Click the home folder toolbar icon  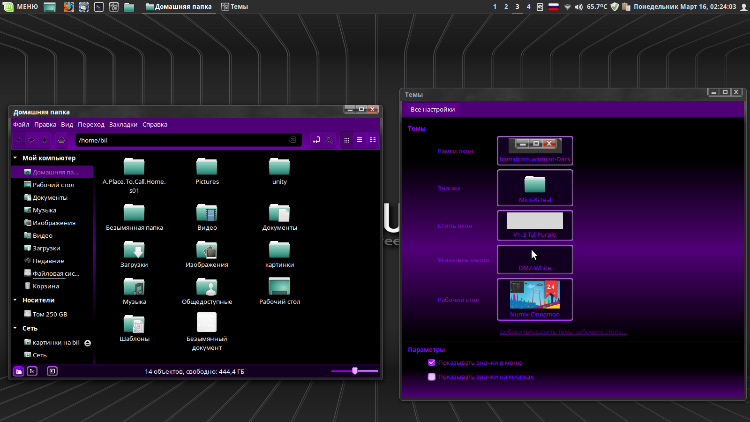(x=61, y=140)
